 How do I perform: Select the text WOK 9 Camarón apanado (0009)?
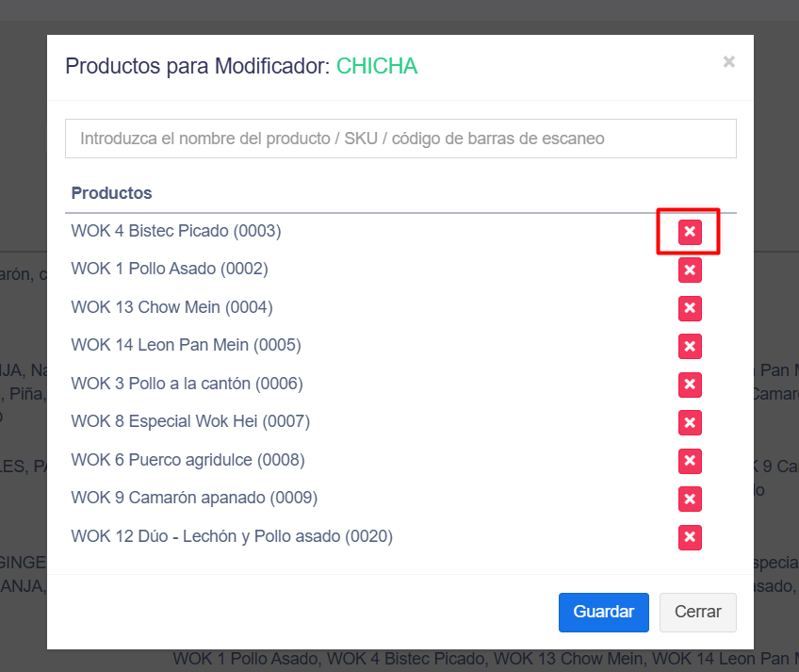pyautogui.click(x=195, y=498)
